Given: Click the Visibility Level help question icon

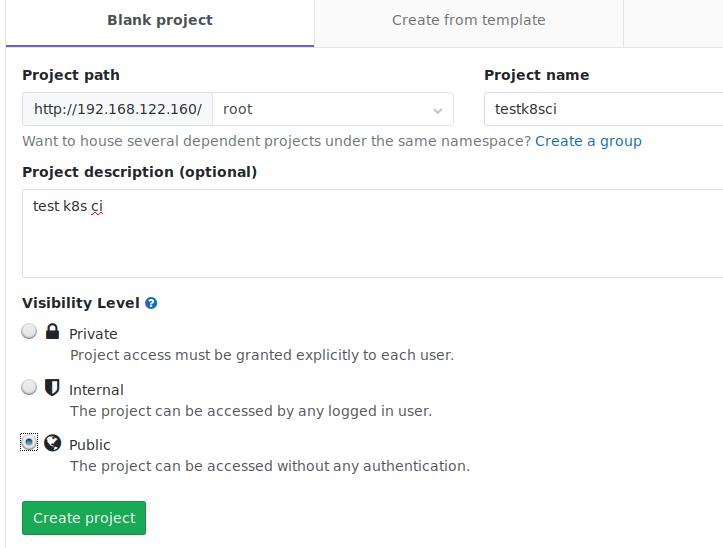Looking at the screenshot, I should pos(151,303).
